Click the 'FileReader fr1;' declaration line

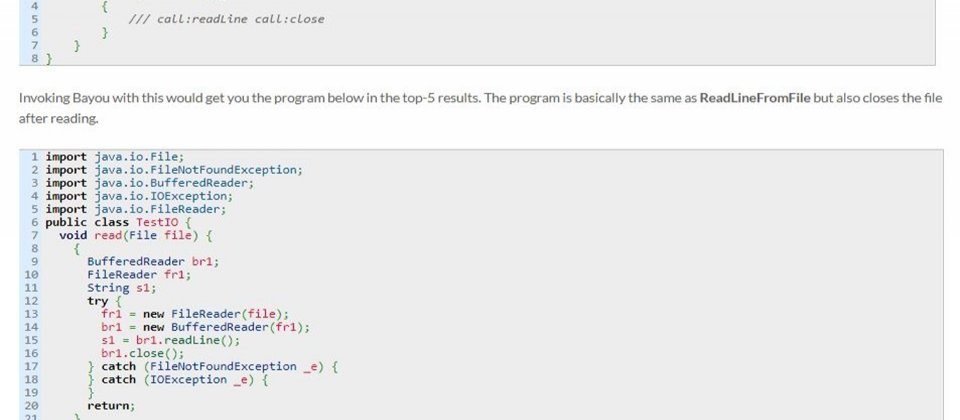click(139, 275)
